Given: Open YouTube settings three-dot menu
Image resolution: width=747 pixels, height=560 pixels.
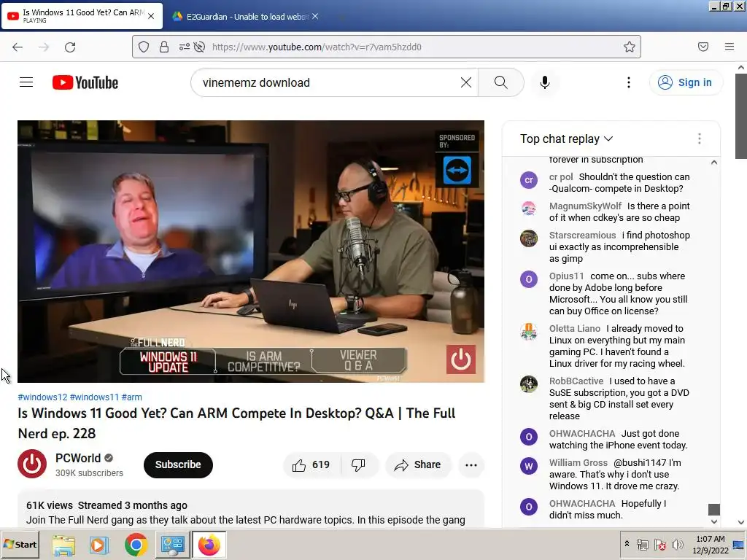Looking at the screenshot, I should tap(628, 82).
